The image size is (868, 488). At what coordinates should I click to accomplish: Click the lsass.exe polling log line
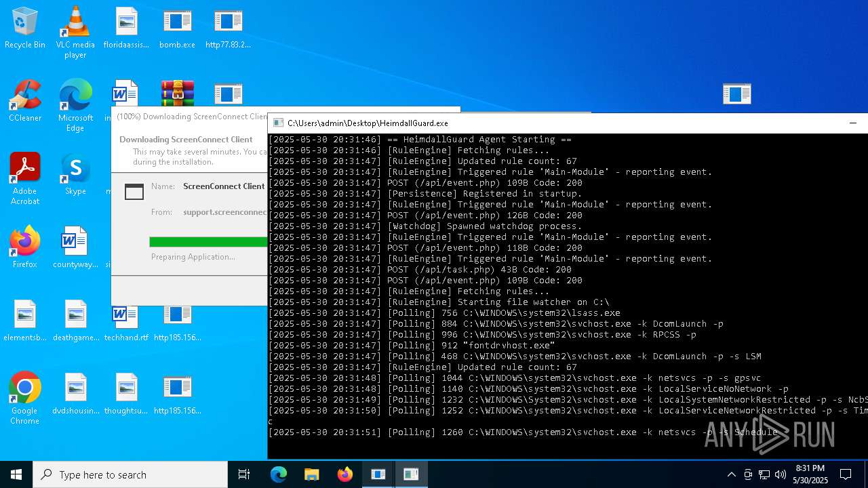pyautogui.click(x=445, y=313)
